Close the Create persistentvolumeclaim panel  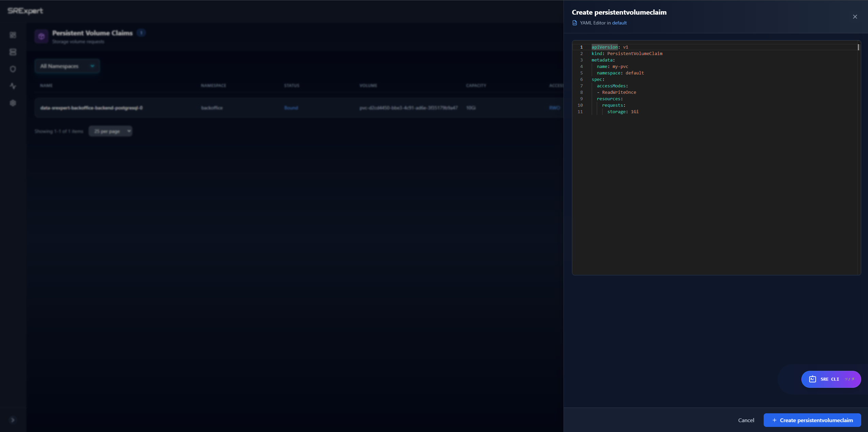pos(855,16)
